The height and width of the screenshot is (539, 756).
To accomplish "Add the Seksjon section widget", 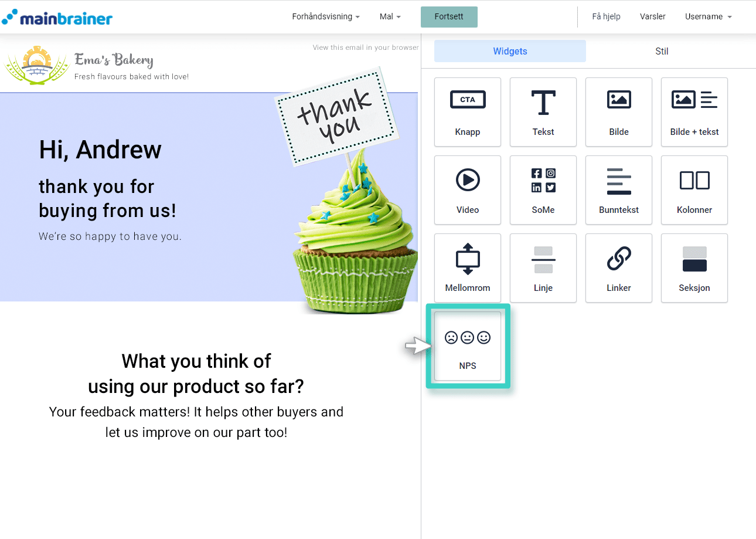I will coord(694,268).
